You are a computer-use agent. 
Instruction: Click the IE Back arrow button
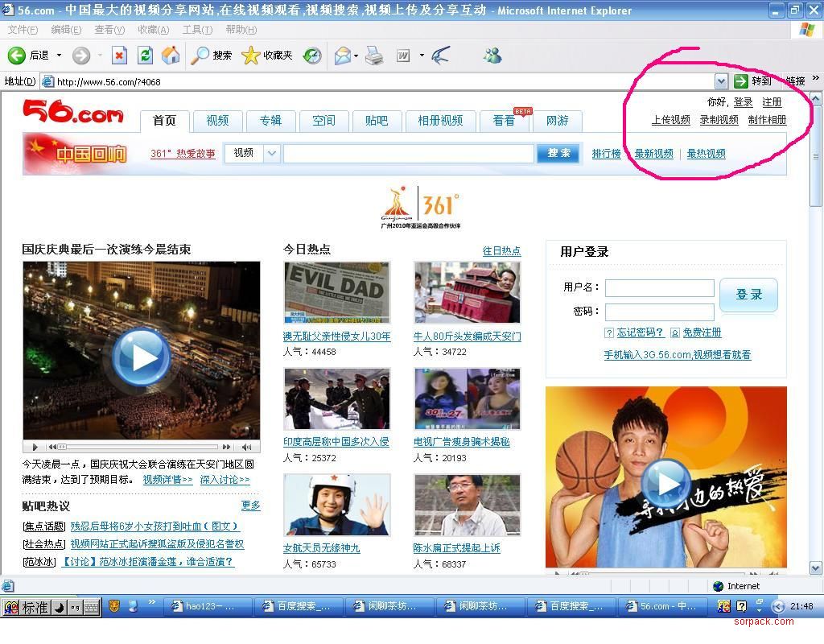[x=17, y=56]
